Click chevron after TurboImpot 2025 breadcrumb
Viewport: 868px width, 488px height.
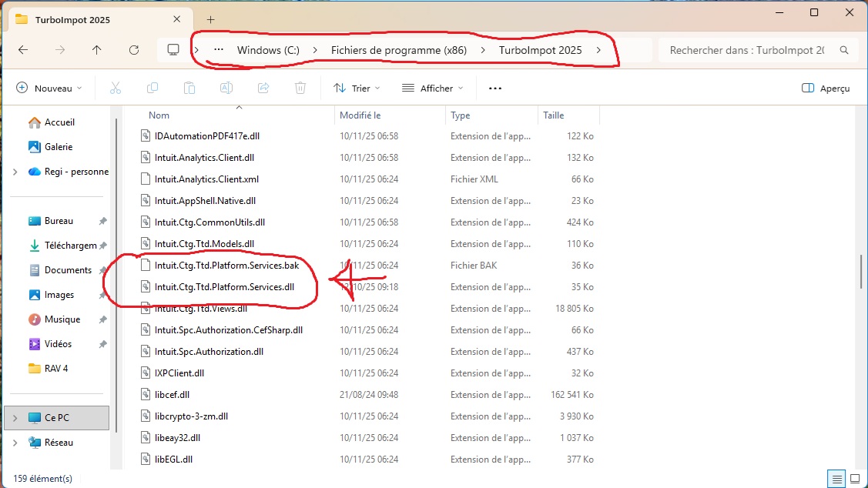[598, 50]
